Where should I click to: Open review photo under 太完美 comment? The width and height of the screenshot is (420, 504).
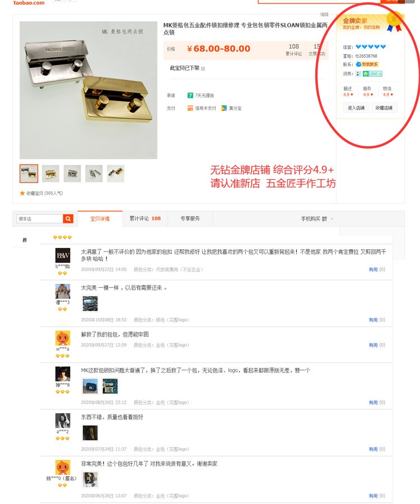click(90, 304)
